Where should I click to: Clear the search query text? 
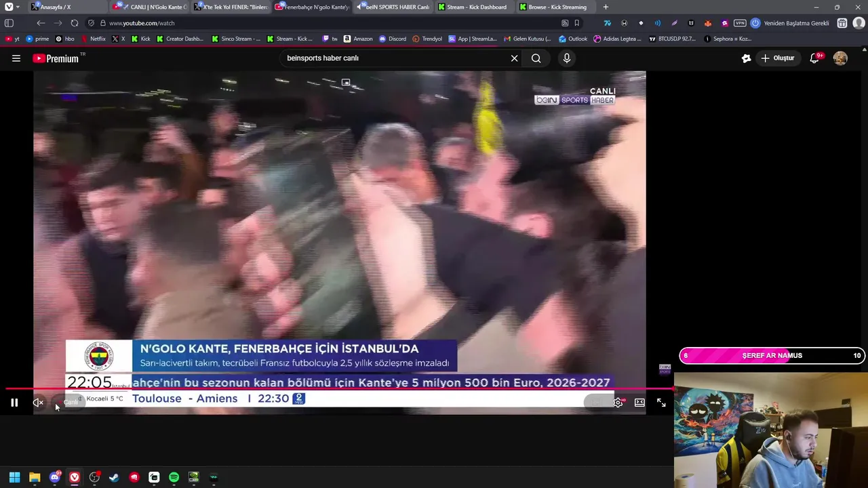[514, 58]
